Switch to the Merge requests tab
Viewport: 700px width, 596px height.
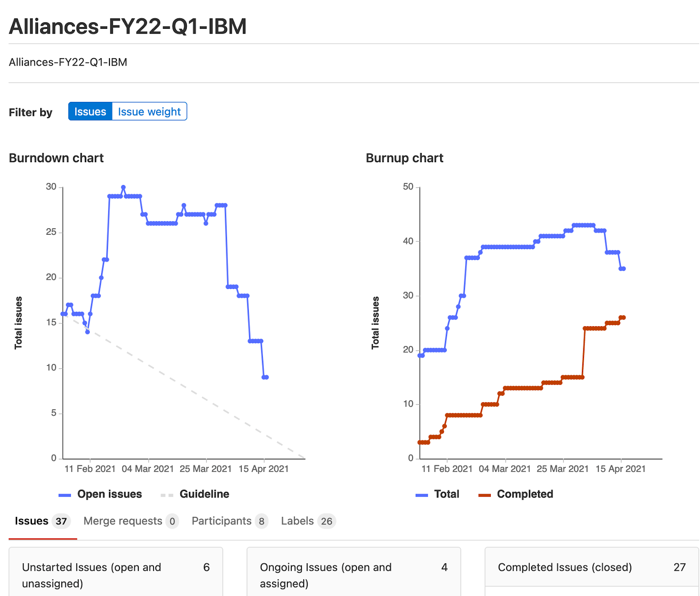[x=130, y=521]
